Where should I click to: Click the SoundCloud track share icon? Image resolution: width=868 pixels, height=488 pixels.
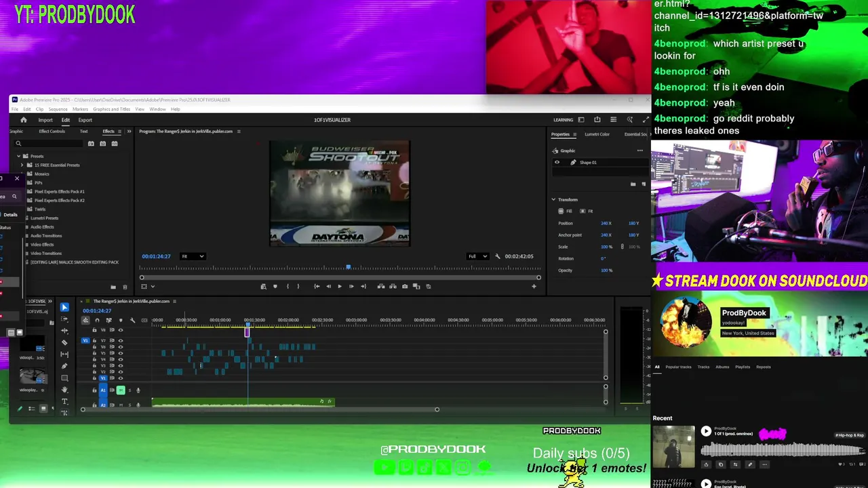point(706,464)
